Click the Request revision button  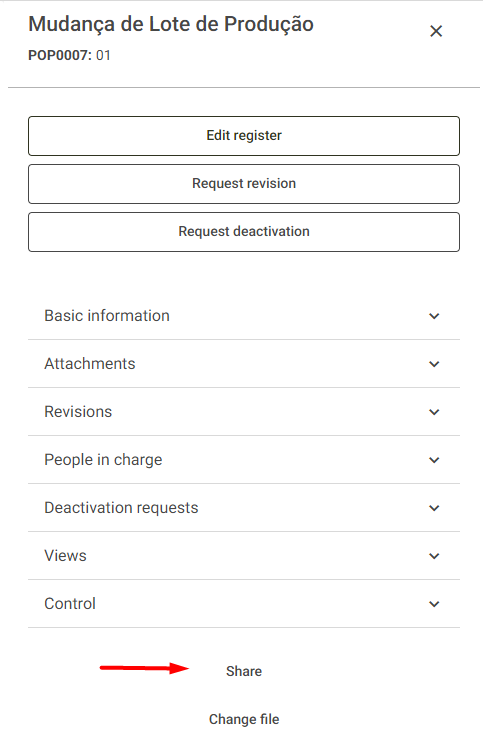244,184
